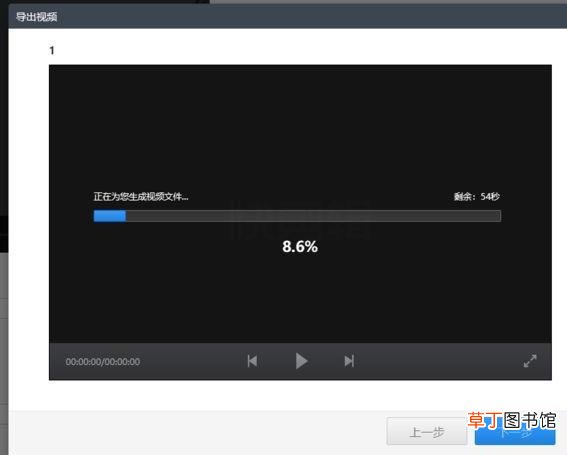Select the video name label "1"
This screenshot has height=455, width=567.
52,50
